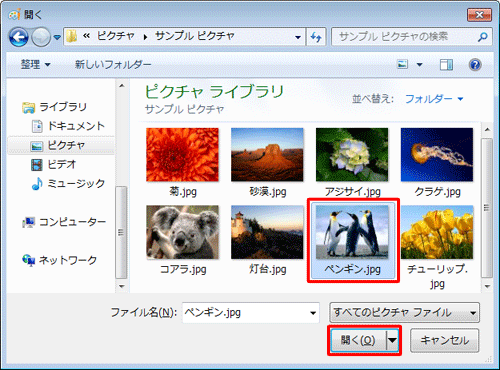The height and width of the screenshot is (370, 500).
Task: Click the 開く(O) button
Action: [358, 340]
